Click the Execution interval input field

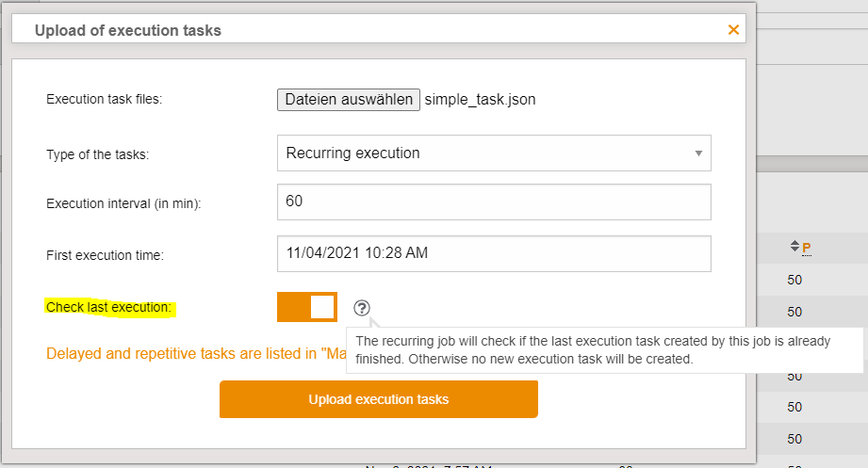point(493,202)
